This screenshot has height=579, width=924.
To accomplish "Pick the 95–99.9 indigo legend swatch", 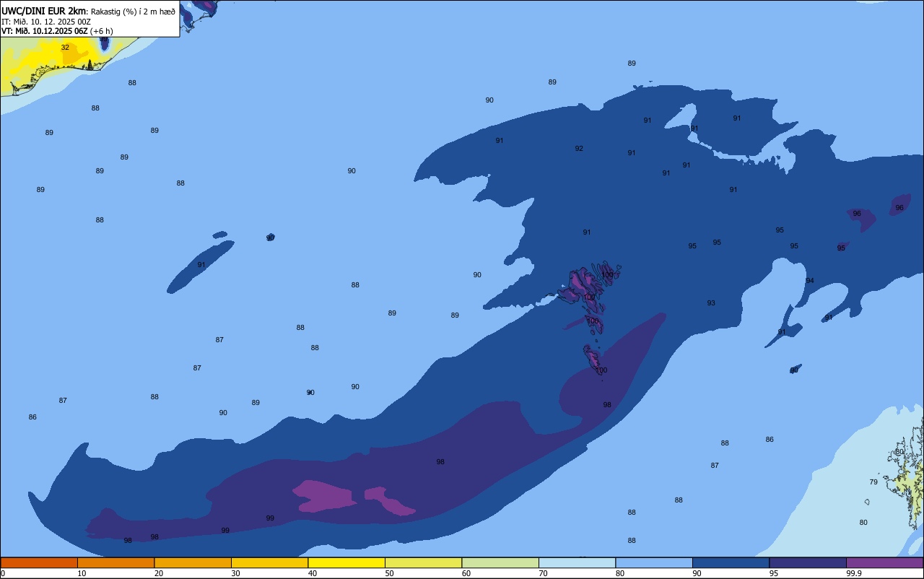I will pyautogui.click(x=808, y=562).
